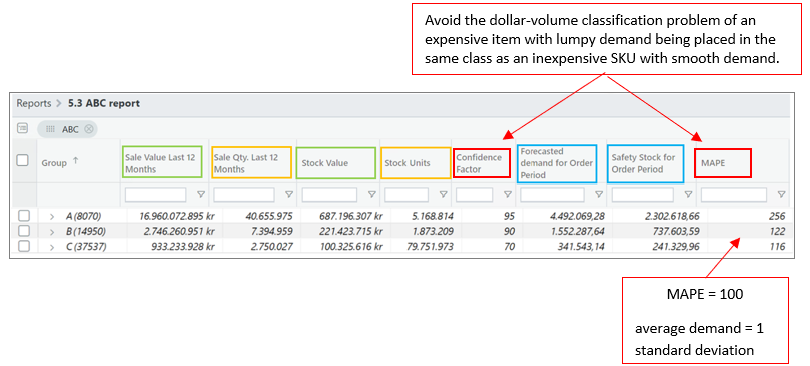The image size is (810, 366).
Task: Open filter icon for Stock Value column
Action: click(371, 195)
